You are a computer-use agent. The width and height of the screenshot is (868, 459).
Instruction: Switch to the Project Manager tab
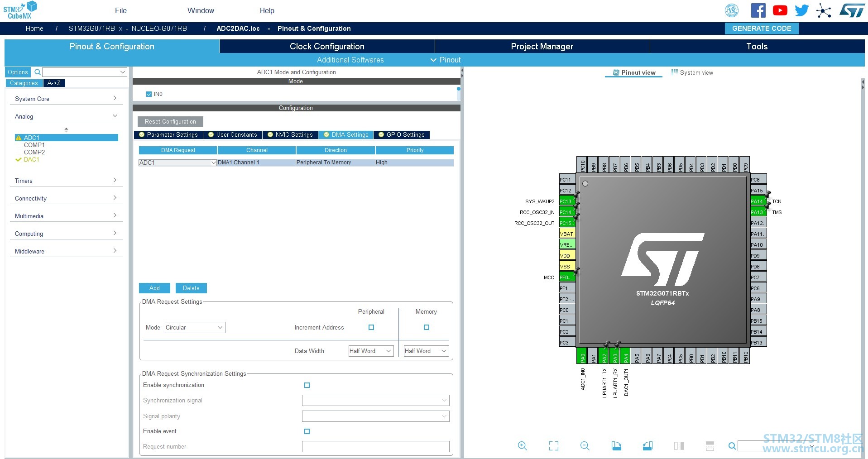click(x=542, y=46)
